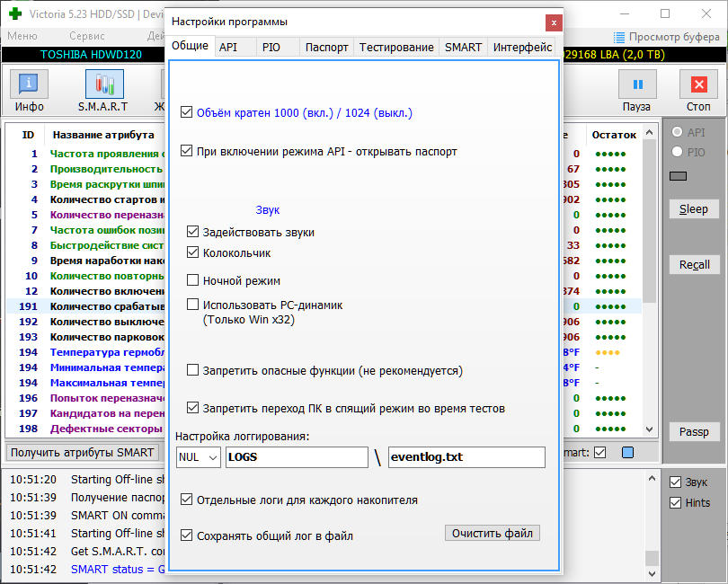
Task: Check Запретить опасные функции option
Action: (192, 370)
